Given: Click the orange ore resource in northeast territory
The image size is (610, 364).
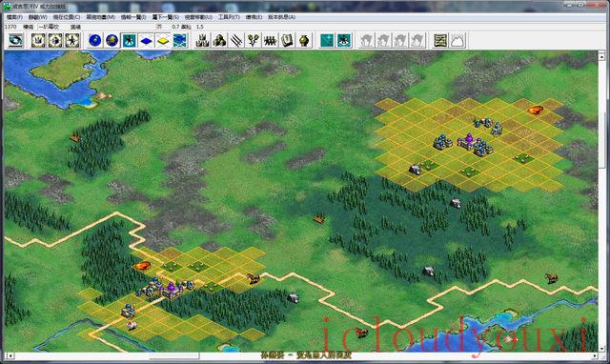Looking at the screenshot, I should click(536, 110).
